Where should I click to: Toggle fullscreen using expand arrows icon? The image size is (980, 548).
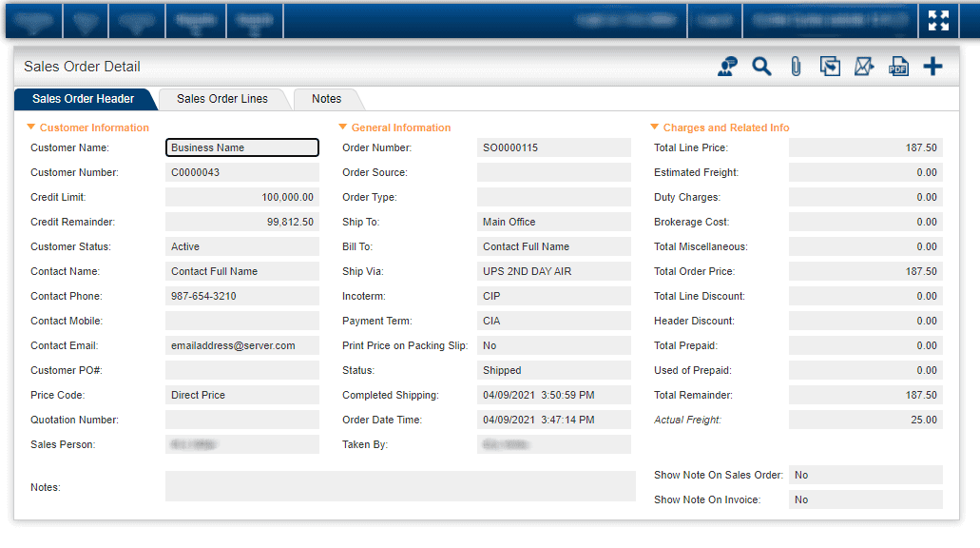coord(938,21)
